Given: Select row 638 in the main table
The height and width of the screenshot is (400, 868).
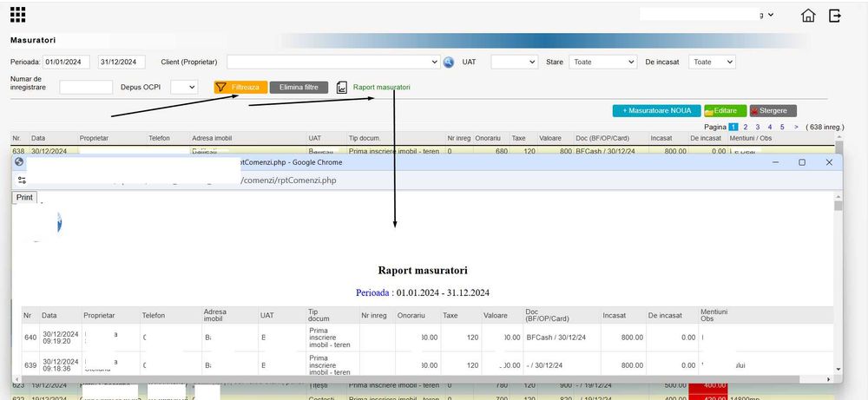Looking at the screenshot, I should (423, 150).
